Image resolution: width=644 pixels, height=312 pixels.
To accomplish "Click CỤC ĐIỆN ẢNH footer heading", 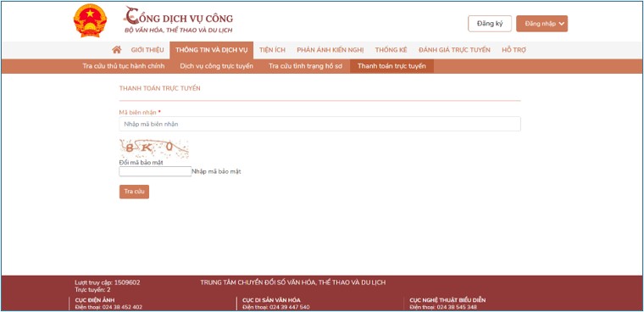I will tap(95, 300).
